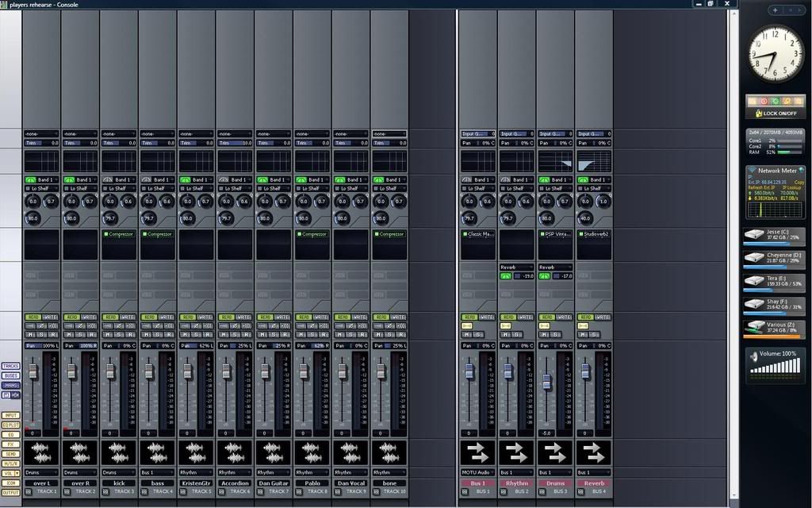Viewport: 812px width, 508px height.
Task: Click the bus arrows icon on Reverb bus
Action: click(x=593, y=452)
